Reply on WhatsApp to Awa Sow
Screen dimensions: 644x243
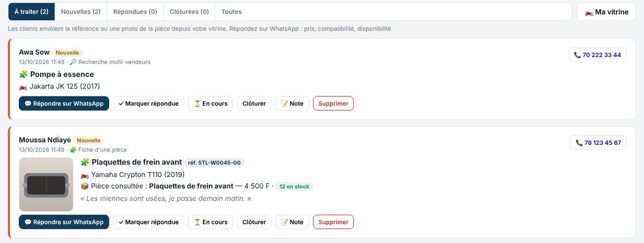click(x=64, y=104)
